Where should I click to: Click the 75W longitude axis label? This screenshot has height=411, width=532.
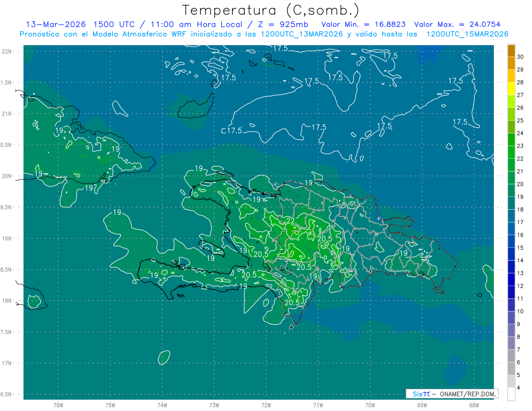pos(110,405)
